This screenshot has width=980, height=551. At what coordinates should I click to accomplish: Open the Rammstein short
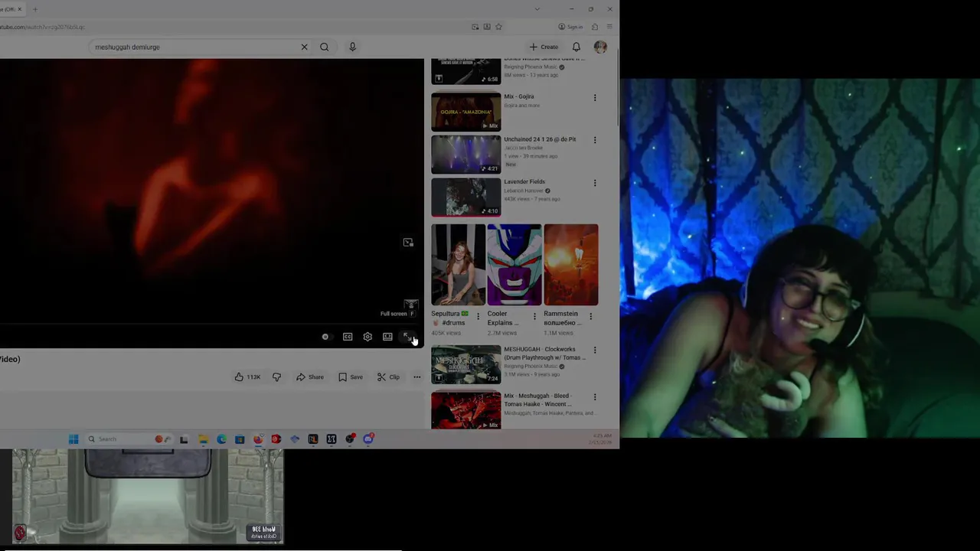pos(571,265)
